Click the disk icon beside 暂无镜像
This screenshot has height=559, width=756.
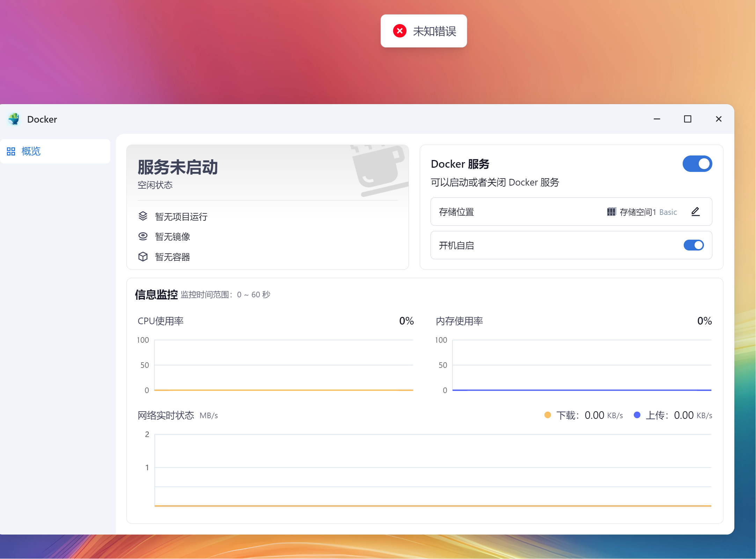tap(143, 237)
